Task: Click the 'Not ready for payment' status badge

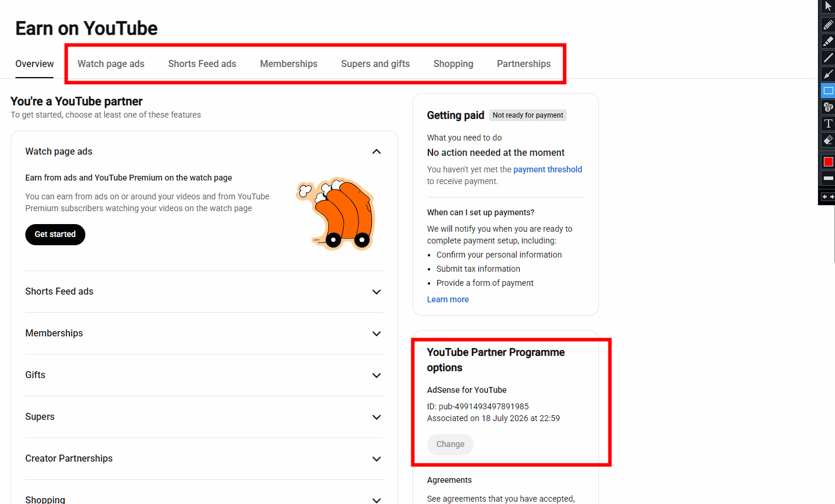Action: pyautogui.click(x=528, y=115)
